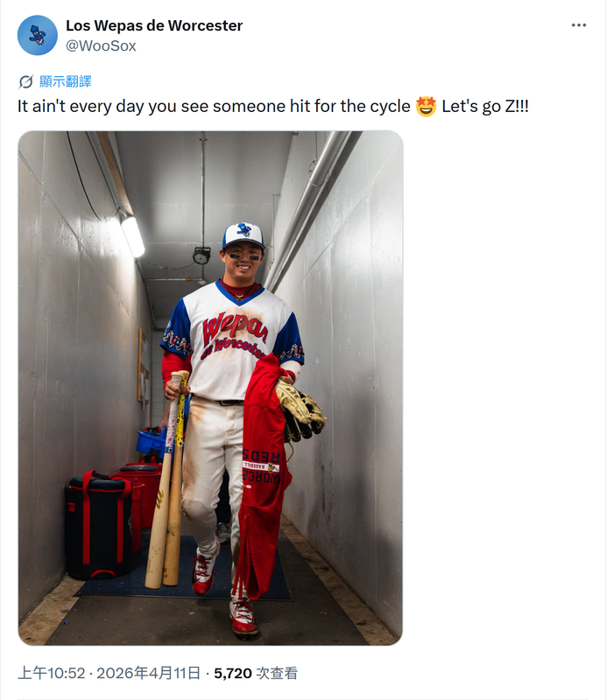Open the three-dot more options menu

coord(578,25)
